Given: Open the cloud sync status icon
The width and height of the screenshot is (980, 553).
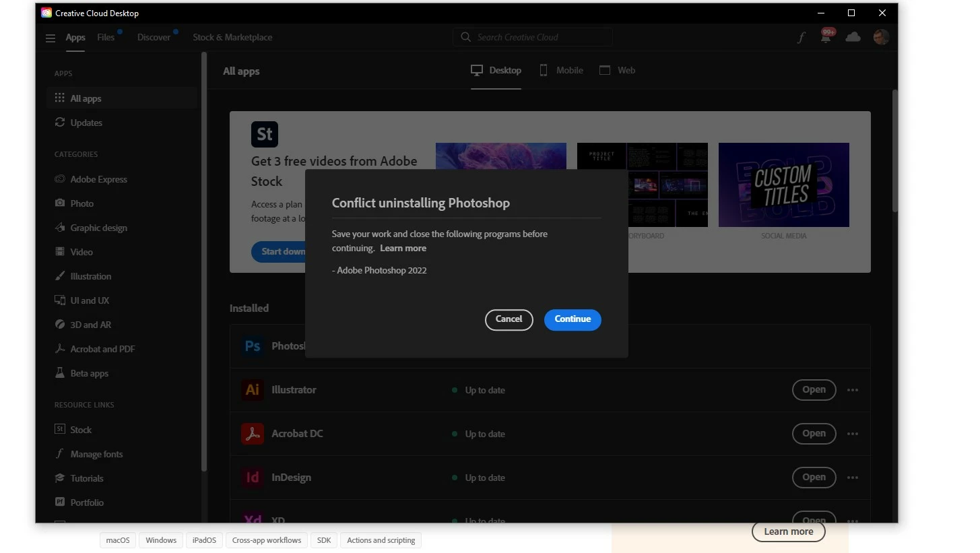Looking at the screenshot, I should [853, 37].
